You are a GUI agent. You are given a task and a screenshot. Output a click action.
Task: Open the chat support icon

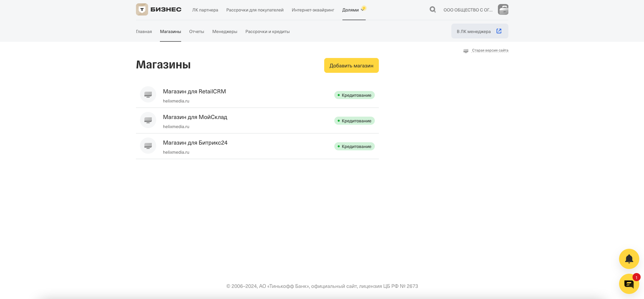pos(629,284)
